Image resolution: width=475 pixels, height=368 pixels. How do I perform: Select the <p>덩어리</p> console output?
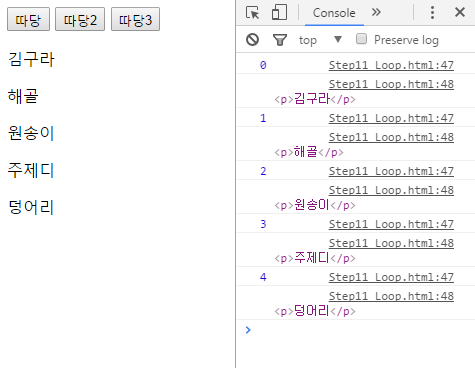pyautogui.click(x=315, y=311)
